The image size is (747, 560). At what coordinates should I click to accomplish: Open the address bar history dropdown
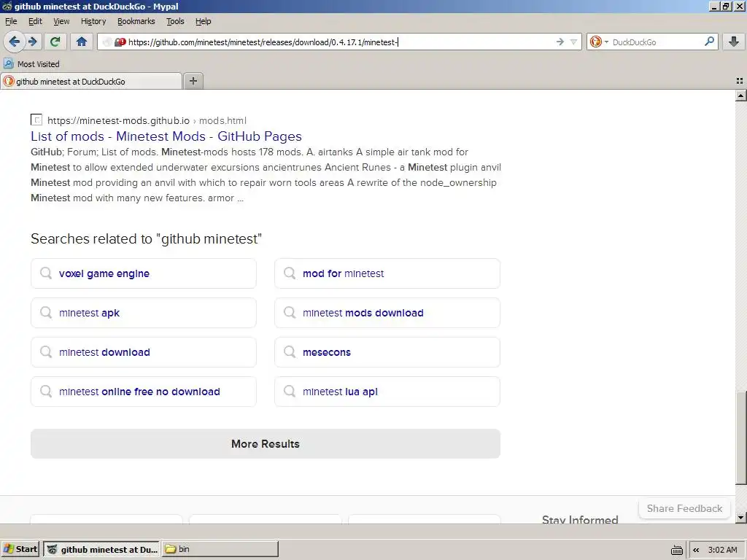(x=573, y=42)
